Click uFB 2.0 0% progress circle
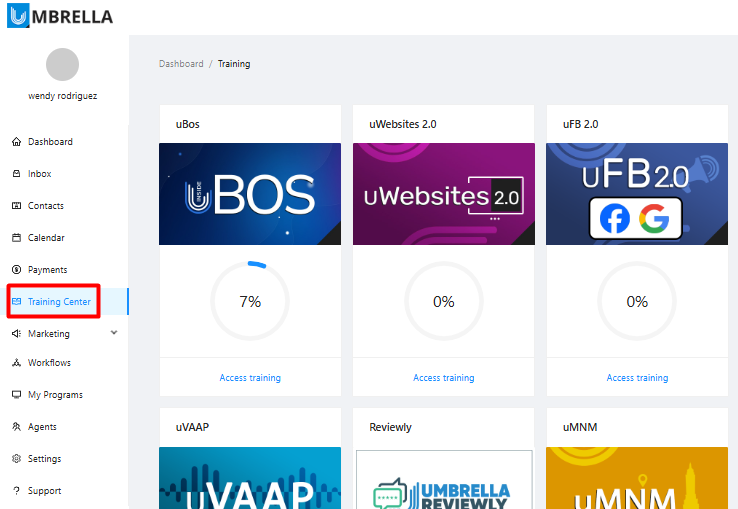Image resolution: width=738 pixels, height=509 pixels. (x=637, y=301)
